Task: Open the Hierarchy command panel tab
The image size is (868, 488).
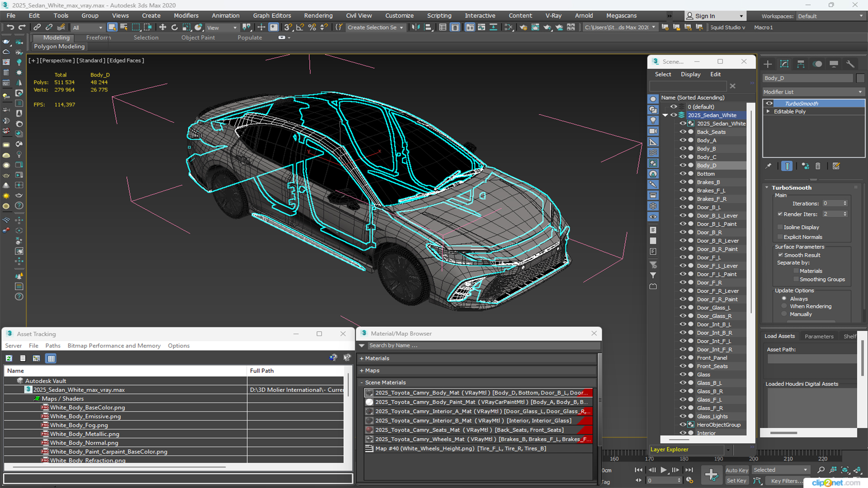Action: pos(801,64)
